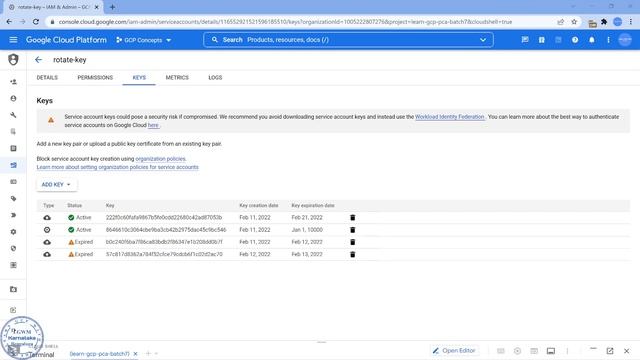This screenshot has width=640, height=360.
Task: Delete the key expiring Jan 1, 10000
Action: point(353,230)
